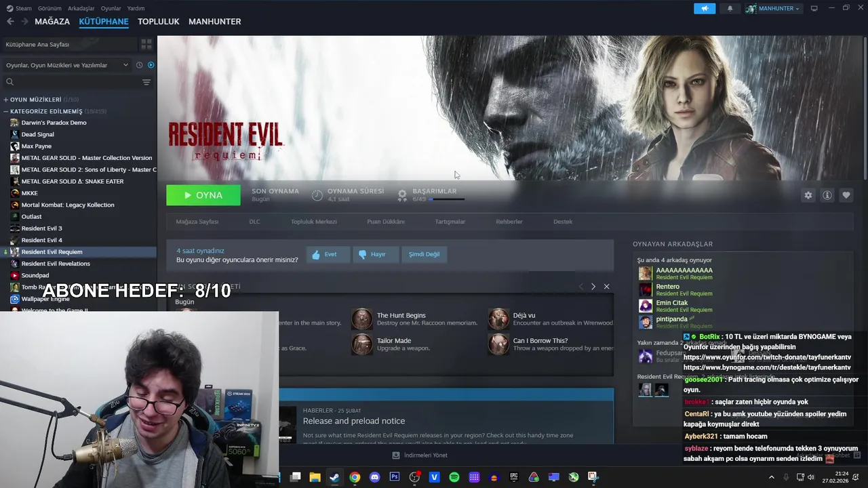The width and height of the screenshot is (868, 488).
Task: Switch to collections grid view icon
Action: tap(146, 44)
